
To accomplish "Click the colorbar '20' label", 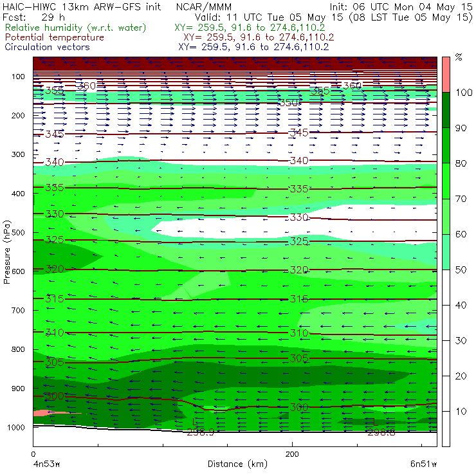I will 461,376.
